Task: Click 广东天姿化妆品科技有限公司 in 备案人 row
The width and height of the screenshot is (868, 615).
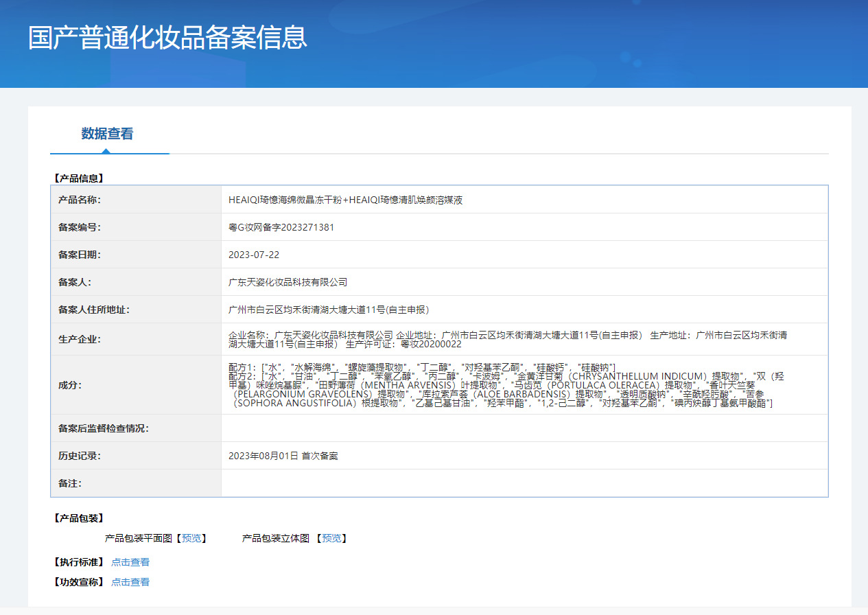Action: point(288,282)
